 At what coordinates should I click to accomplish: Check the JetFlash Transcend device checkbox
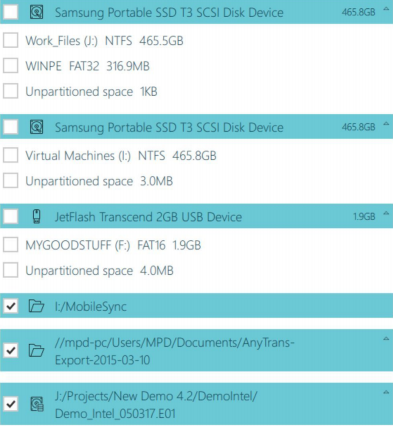point(10,216)
